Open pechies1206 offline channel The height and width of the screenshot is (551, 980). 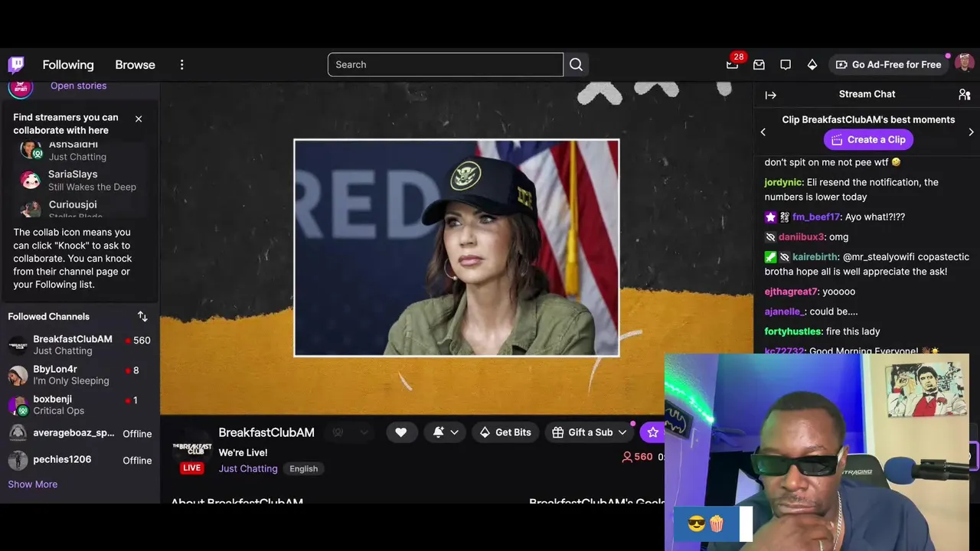(x=80, y=460)
